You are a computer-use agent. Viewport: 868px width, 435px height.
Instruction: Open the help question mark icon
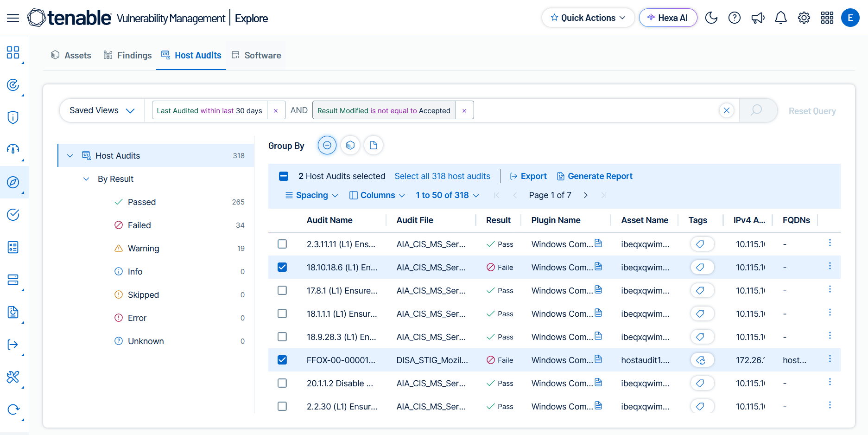point(735,18)
